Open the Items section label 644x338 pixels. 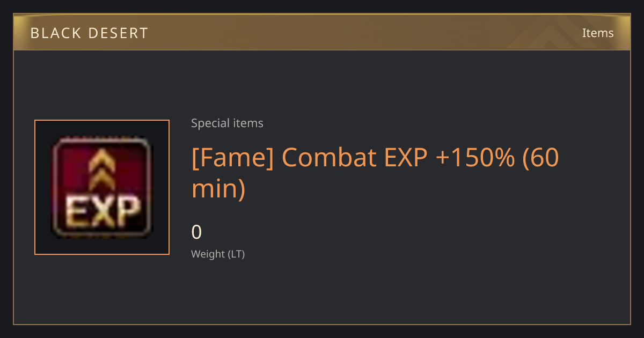pyautogui.click(x=598, y=33)
